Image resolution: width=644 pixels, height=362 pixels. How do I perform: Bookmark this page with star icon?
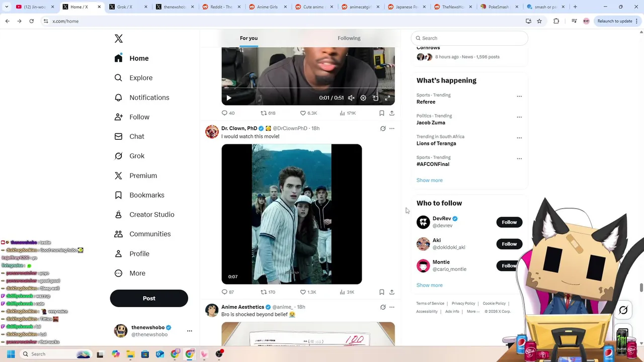tap(539, 21)
